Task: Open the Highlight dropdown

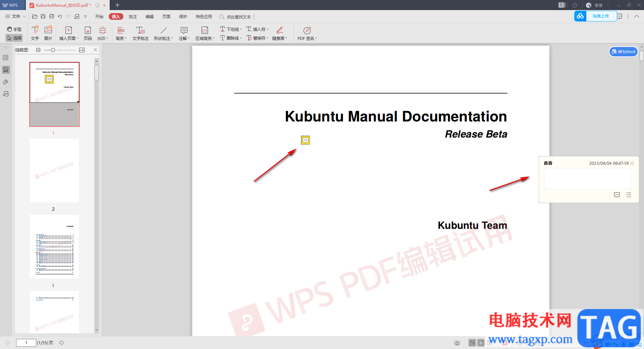Action: (121, 33)
